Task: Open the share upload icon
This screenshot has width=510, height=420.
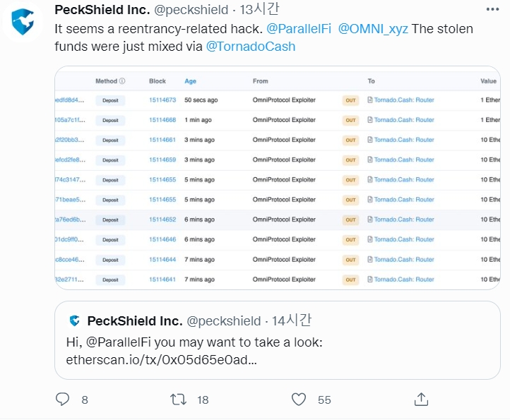Action: click(420, 400)
